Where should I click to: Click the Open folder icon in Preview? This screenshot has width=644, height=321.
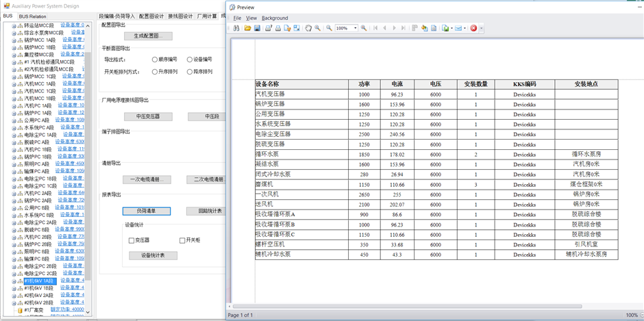247,28
